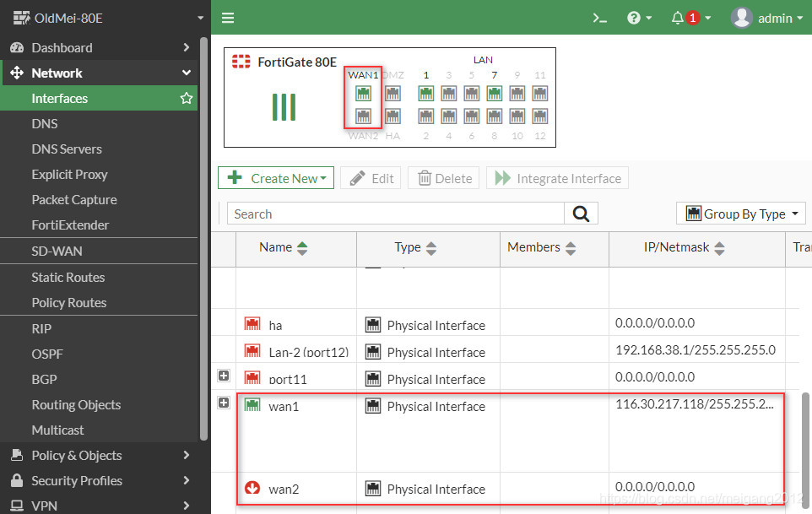Click LAN port 7 icon on faceplate
812x514 pixels.
click(x=495, y=94)
